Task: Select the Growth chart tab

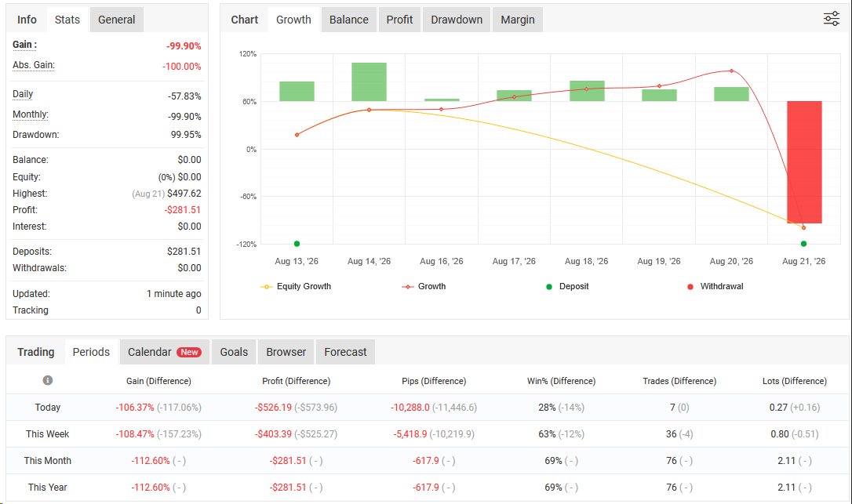Action: point(293,20)
